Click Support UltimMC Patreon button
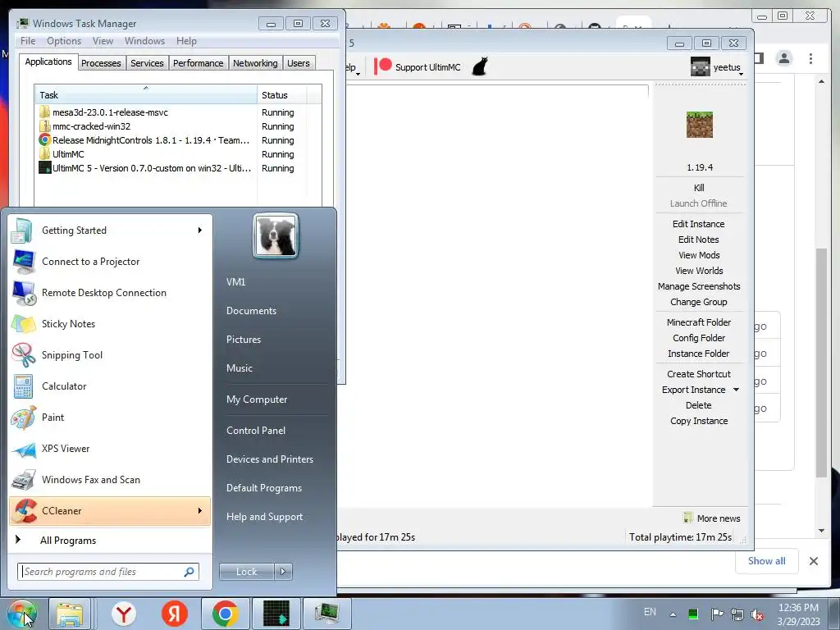Viewport: 840px width, 630px height. pos(418,67)
